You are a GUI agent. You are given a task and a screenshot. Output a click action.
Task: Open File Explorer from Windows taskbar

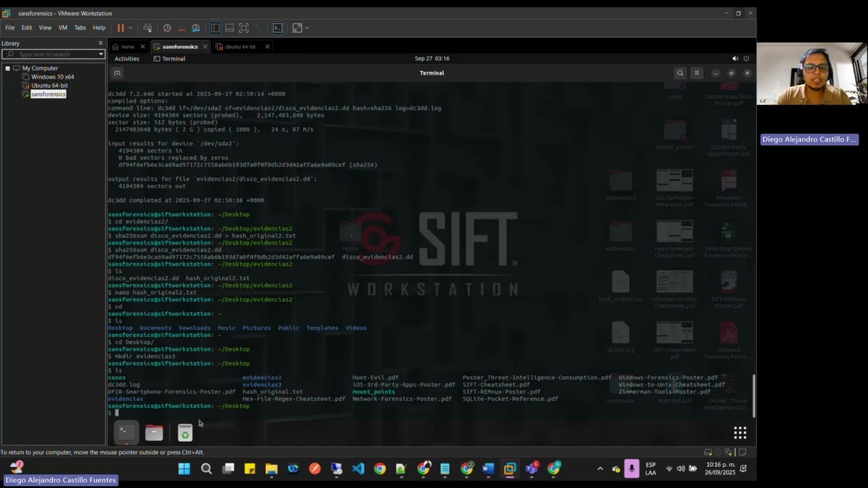[271, 468]
